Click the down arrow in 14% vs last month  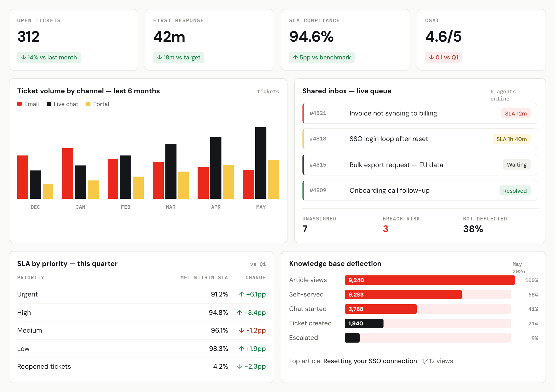pyautogui.click(x=24, y=57)
